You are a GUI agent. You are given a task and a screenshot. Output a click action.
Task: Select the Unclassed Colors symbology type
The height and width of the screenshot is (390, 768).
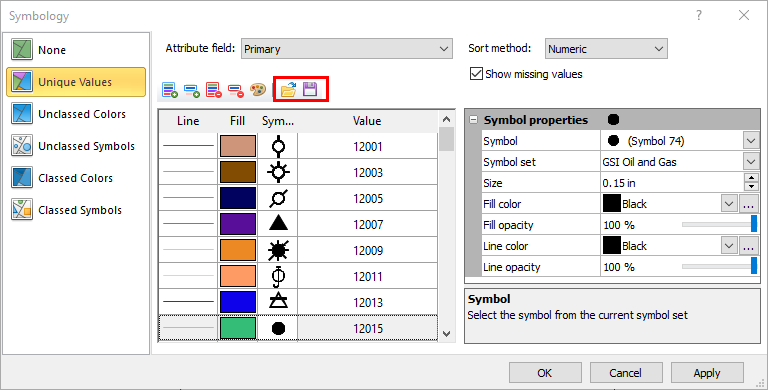click(76, 114)
